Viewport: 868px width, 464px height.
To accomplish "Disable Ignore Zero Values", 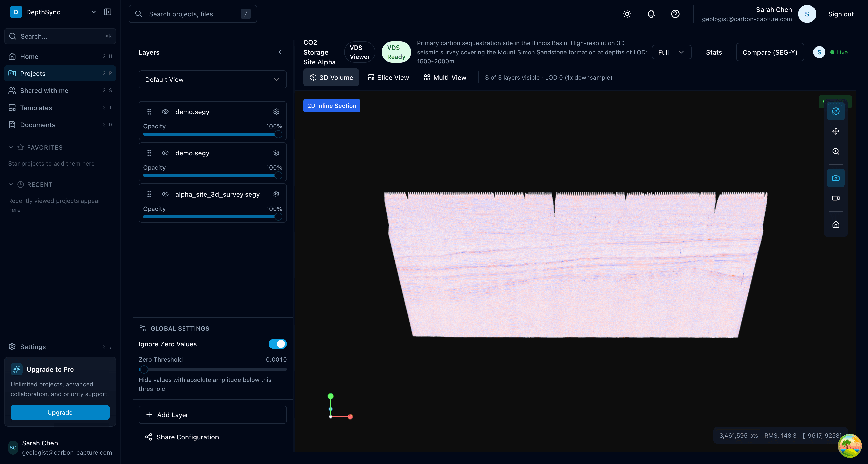I will (278, 344).
